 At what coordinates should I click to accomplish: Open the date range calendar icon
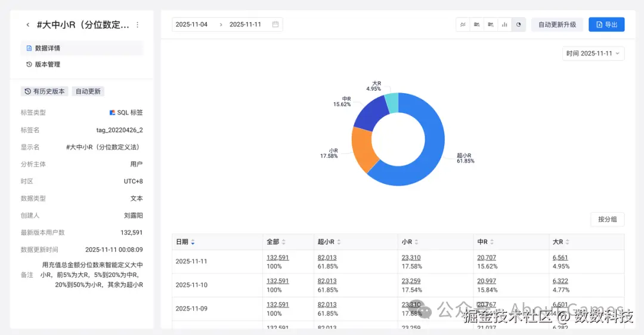pyautogui.click(x=275, y=24)
